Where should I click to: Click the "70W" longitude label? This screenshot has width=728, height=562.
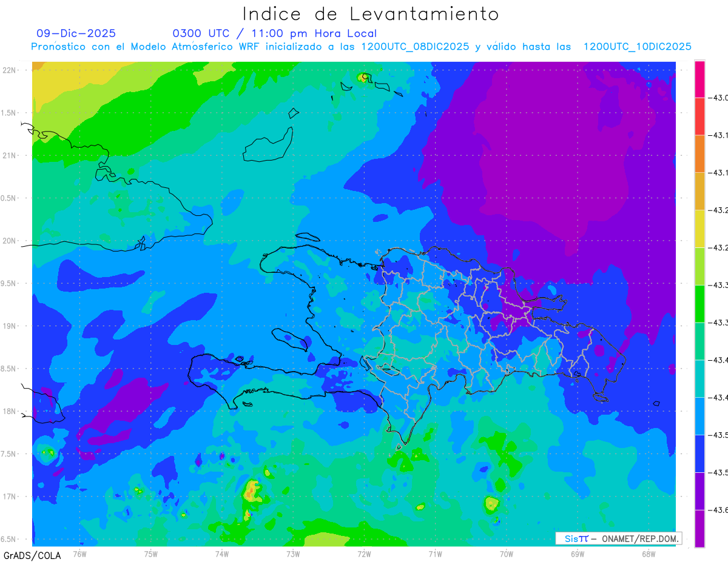pyautogui.click(x=507, y=554)
